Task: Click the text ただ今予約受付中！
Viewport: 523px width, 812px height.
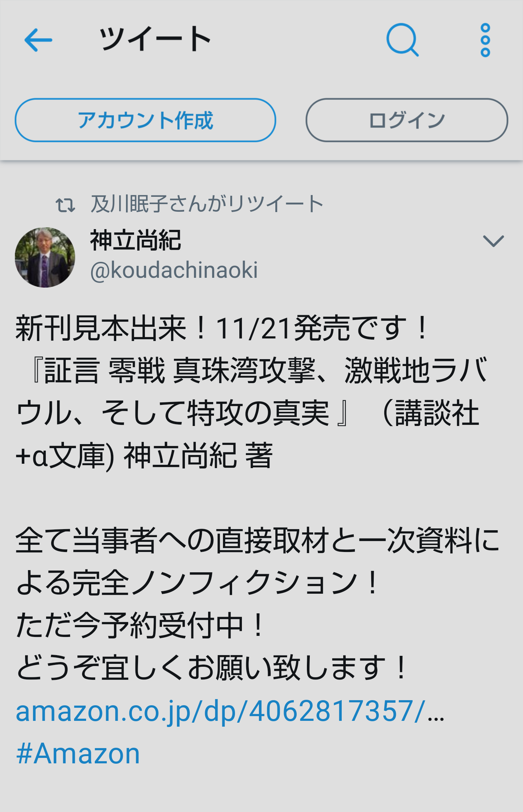Action: click(x=140, y=625)
